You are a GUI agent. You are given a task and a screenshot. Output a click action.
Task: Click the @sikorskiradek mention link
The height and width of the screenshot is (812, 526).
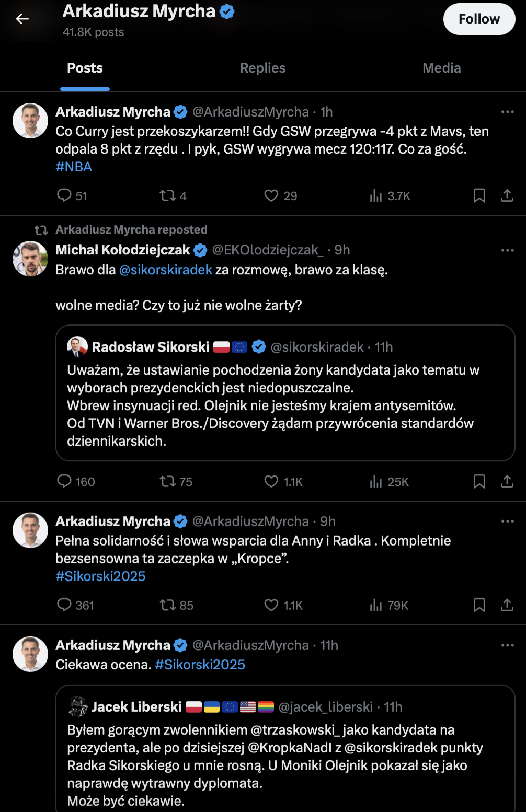coord(166,271)
